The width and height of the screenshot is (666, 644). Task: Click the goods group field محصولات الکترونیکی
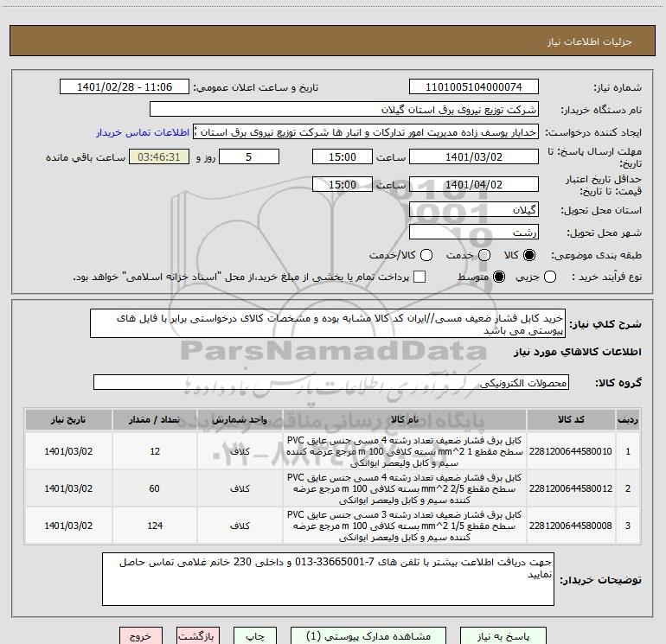[x=331, y=382]
